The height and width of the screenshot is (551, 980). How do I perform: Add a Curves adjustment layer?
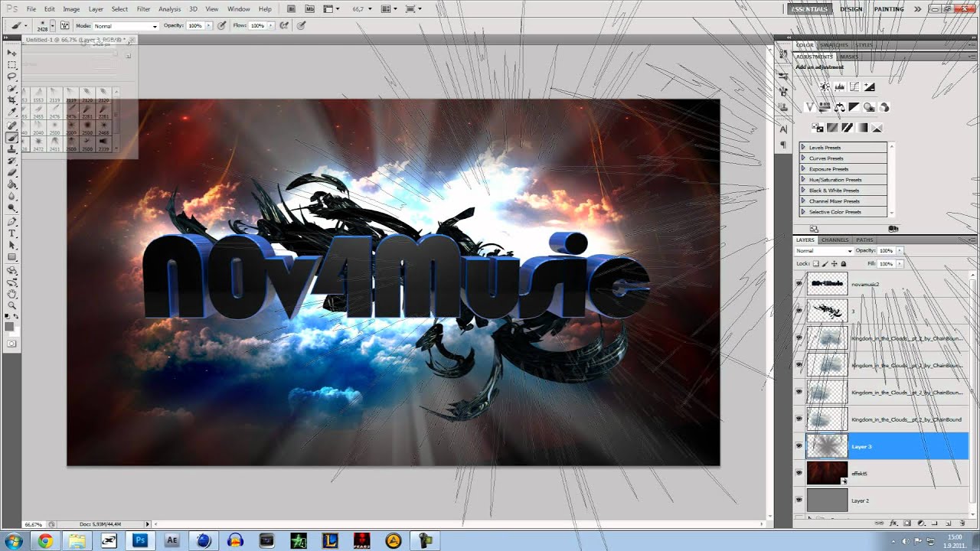click(x=854, y=86)
